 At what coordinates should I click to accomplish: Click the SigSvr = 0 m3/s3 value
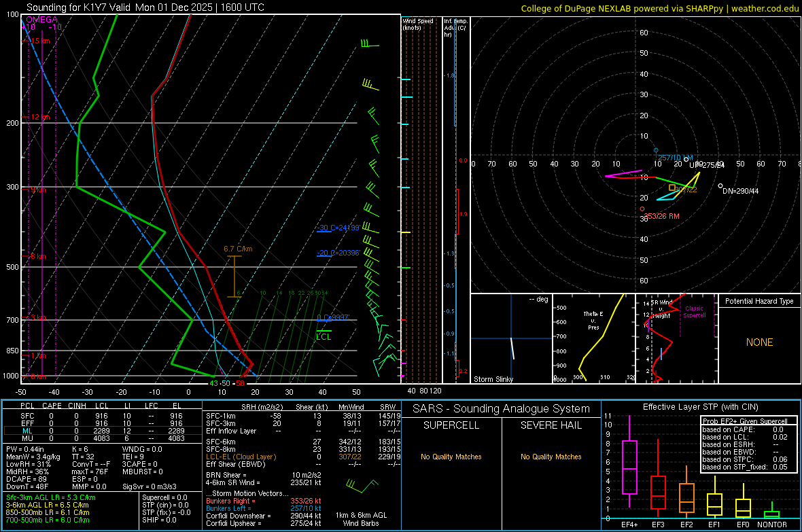point(150,486)
